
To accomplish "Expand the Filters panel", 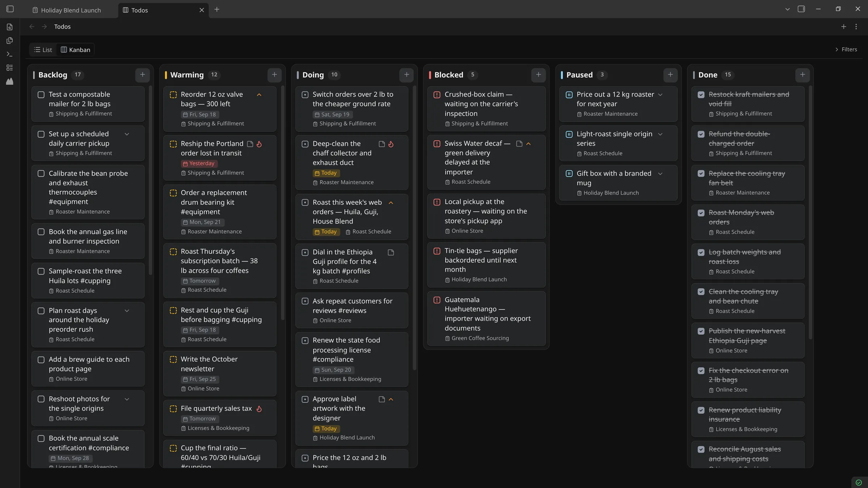I will click(x=846, y=50).
